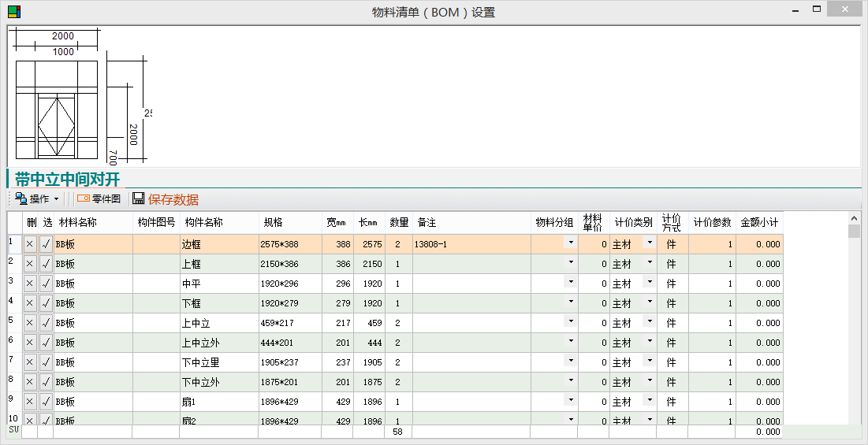Delete the 扇1 row with its X icon
This screenshot has height=445, width=868.
30,402
